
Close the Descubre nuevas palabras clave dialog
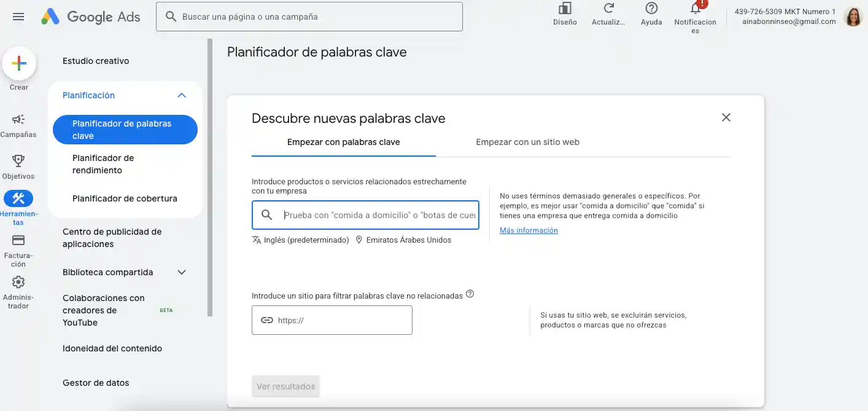[726, 117]
